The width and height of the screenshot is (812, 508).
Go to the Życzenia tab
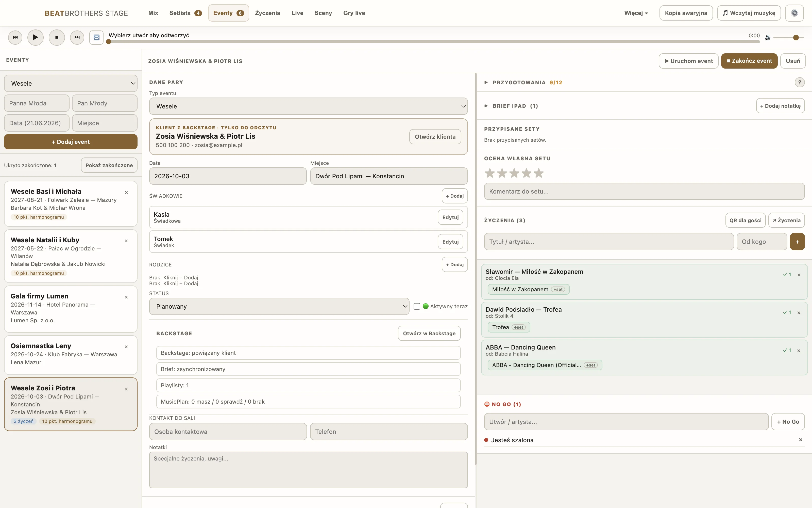pos(267,13)
